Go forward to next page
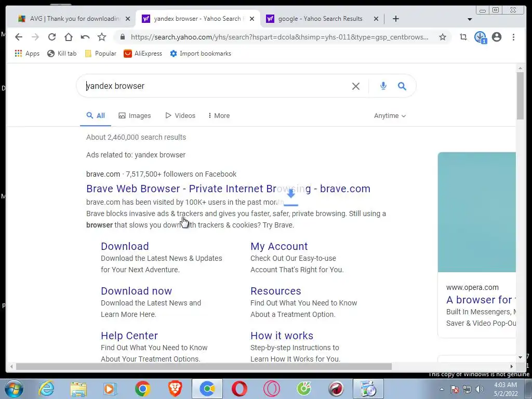 tap(35, 37)
